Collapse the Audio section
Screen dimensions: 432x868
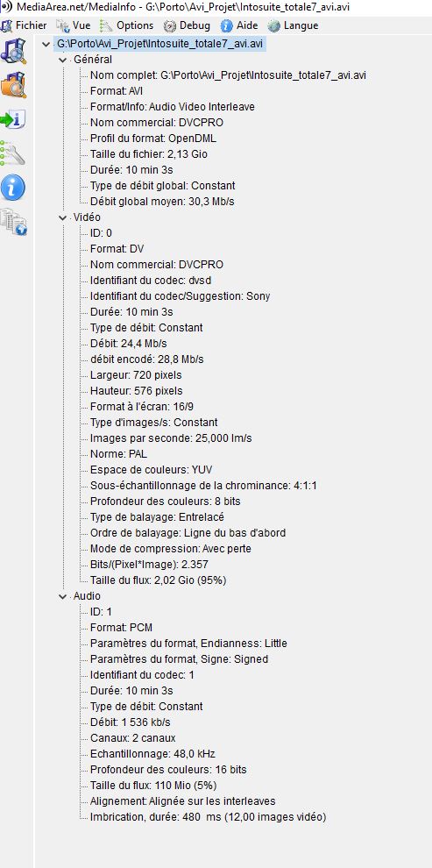pos(62,596)
